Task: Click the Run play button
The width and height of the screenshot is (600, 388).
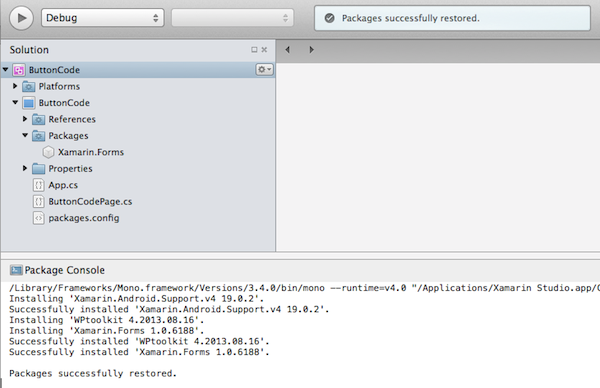Action: pyautogui.click(x=21, y=18)
